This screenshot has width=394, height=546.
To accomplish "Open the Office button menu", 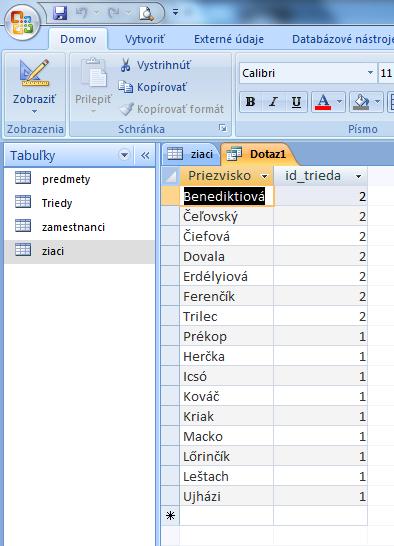I will (22, 23).
